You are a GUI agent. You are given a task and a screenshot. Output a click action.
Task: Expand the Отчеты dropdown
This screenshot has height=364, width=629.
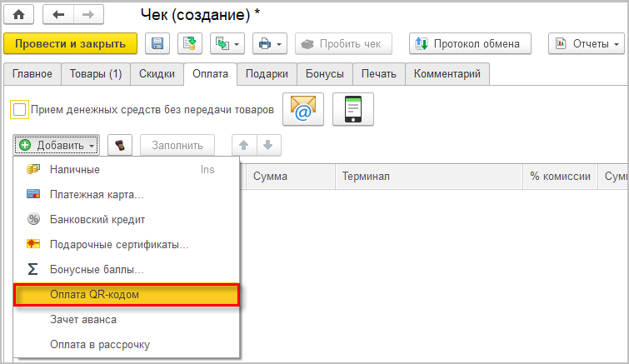click(586, 44)
